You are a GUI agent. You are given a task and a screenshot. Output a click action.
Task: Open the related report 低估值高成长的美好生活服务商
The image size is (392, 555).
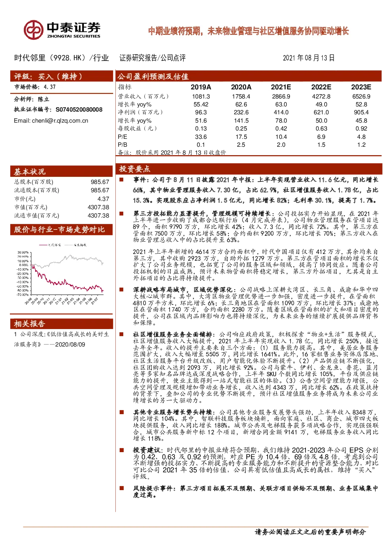pos(61,339)
